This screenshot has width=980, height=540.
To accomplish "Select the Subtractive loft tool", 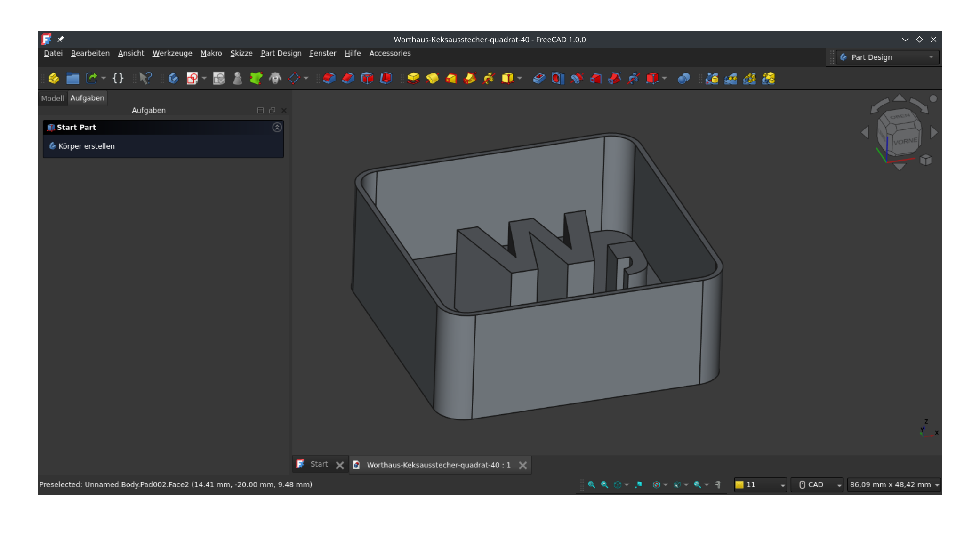I will [595, 78].
